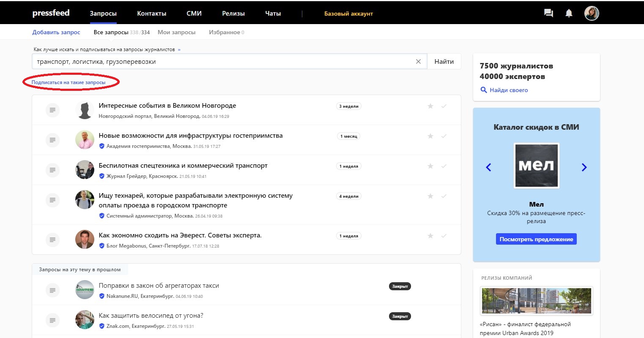644x338 pixels.
Task: Click Подписаться на такие запросы link
Action: pos(69,82)
